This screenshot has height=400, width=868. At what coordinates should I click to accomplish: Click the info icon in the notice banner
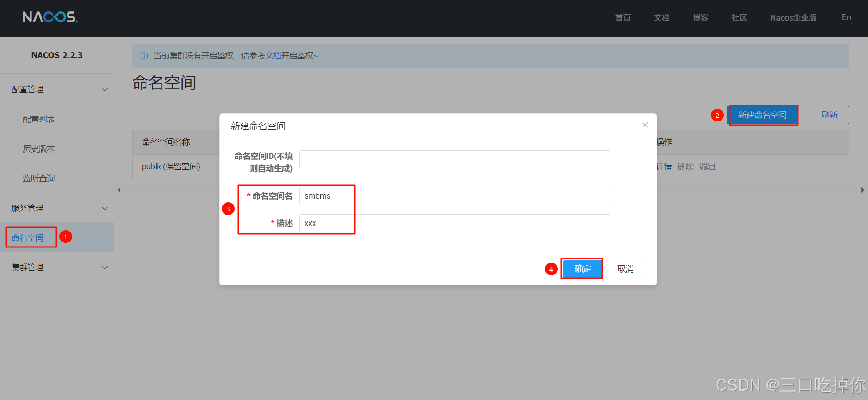pyautogui.click(x=144, y=56)
